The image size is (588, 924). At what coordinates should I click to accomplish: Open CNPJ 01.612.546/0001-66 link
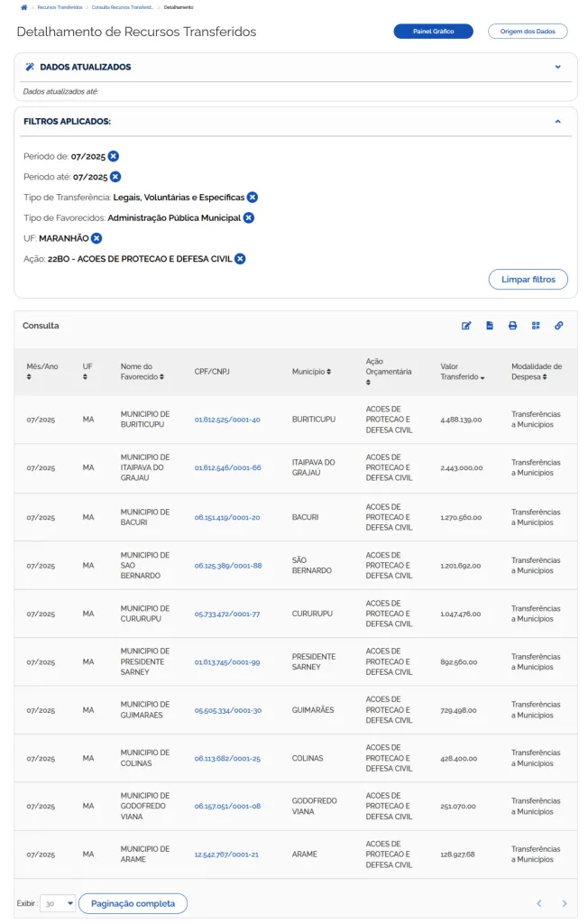click(x=227, y=468)
